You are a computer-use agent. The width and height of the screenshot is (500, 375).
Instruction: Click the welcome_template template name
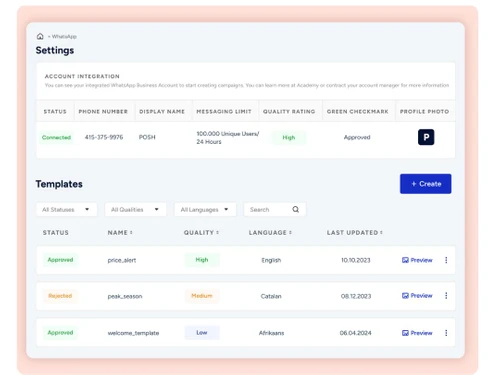point(133,333)
